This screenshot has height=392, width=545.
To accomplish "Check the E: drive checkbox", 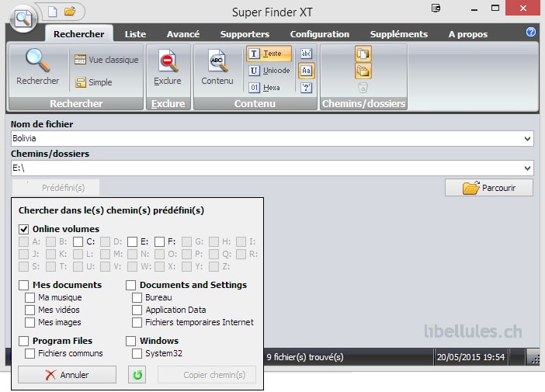I will click(x=132, y=241).
